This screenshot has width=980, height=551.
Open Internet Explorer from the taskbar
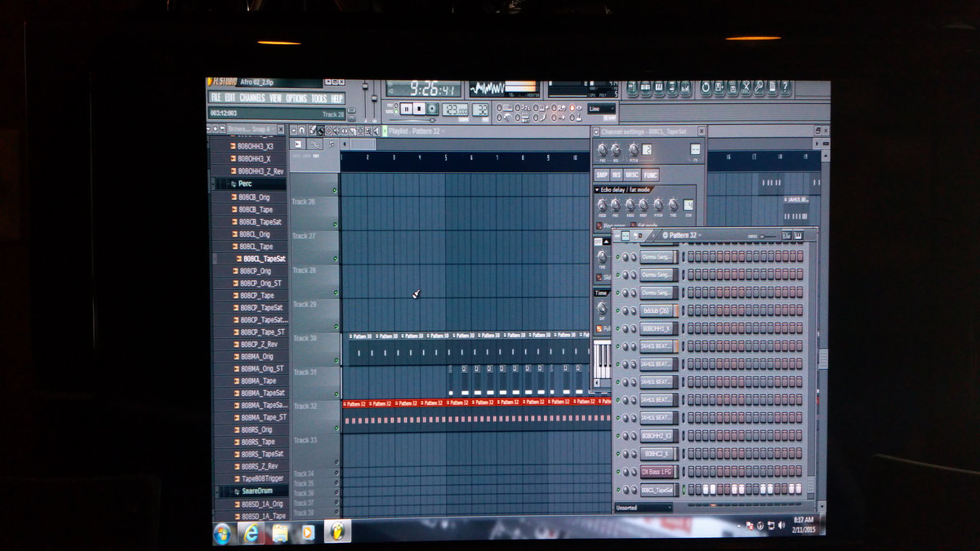[251, 533]
